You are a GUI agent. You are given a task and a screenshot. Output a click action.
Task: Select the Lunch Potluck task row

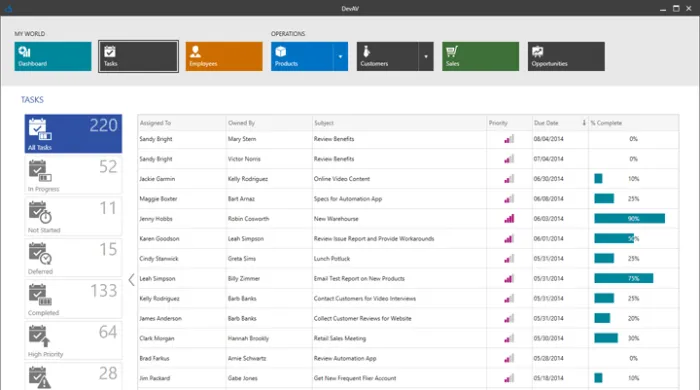pyautogui.click(x=408, y=258)
